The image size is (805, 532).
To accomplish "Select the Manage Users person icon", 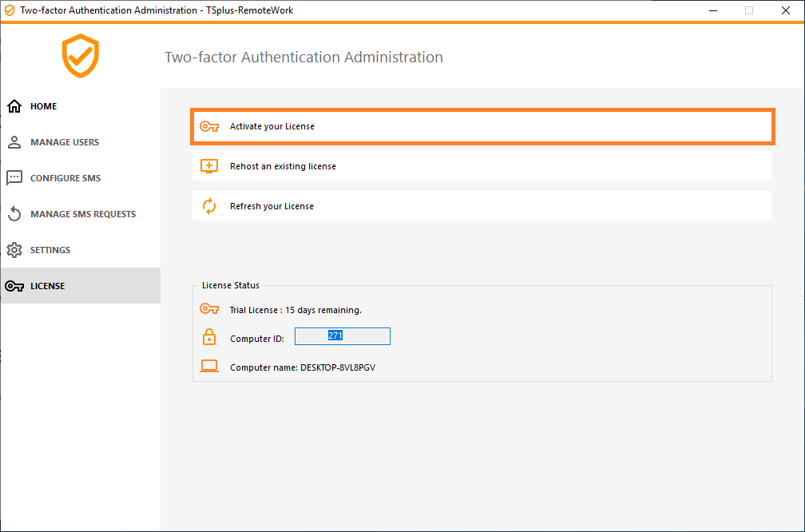I will click(14, 142).
